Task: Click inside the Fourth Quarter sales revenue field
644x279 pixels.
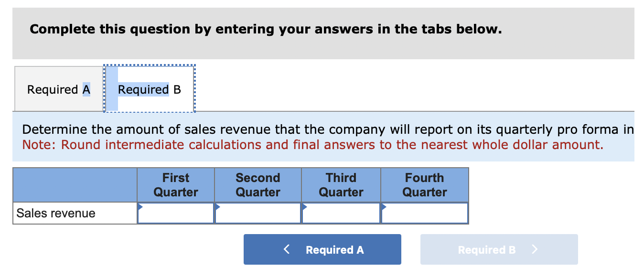Action: (424, 213)
